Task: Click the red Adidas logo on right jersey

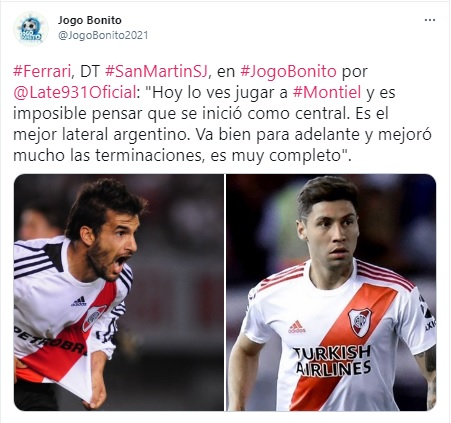Action: pyautogui.click(x=297, y=327)
